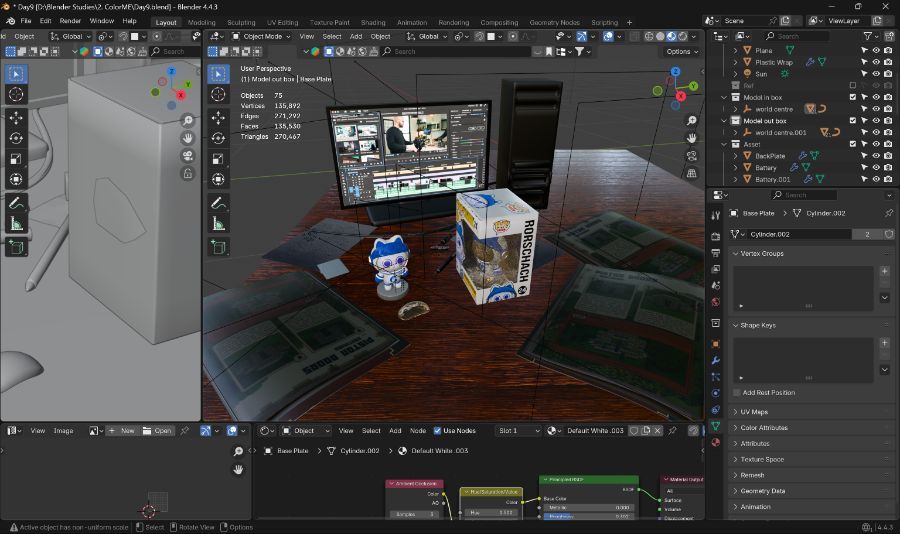Expand the Geometry Data panel
Viewport: 900px width, 534px height.
tap(762, 491)
